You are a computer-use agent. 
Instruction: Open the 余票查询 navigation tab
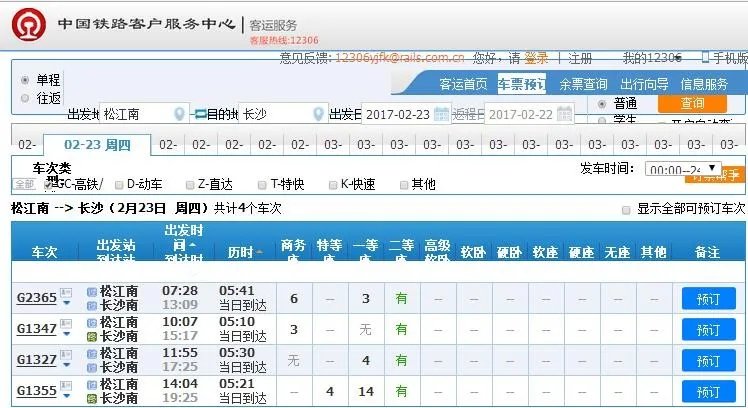(x=583, y=84)
